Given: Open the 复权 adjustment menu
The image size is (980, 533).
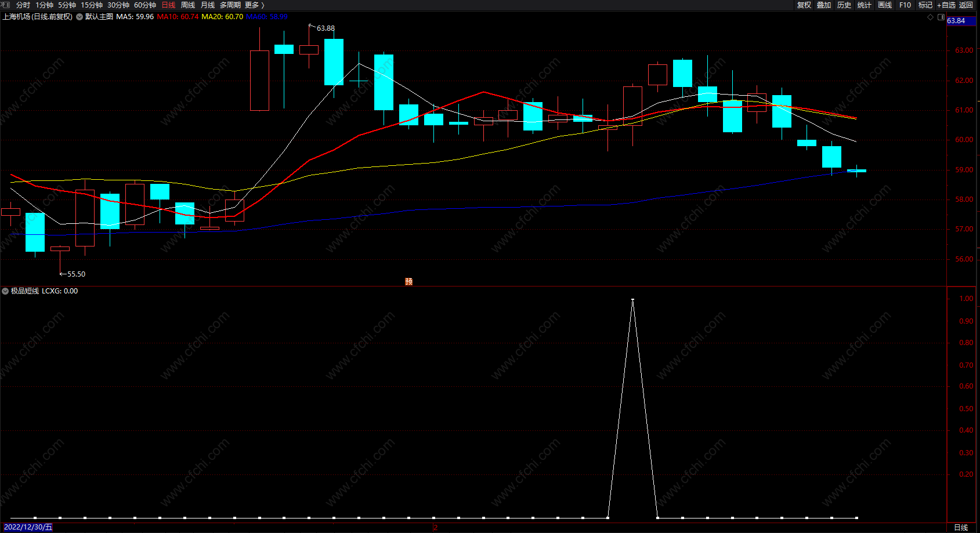Looking at the screenshot, I should tap(804, 5).
